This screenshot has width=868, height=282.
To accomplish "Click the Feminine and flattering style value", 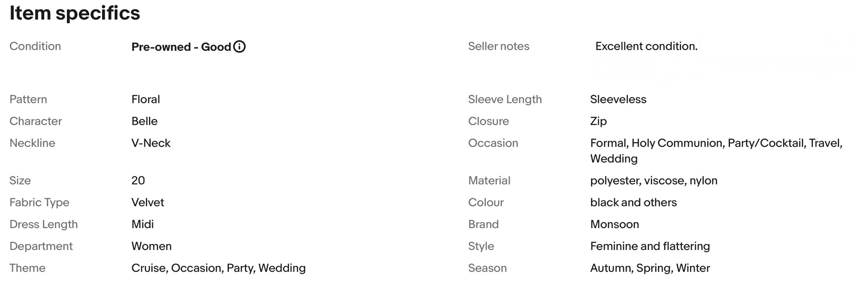I will [650, 246].
